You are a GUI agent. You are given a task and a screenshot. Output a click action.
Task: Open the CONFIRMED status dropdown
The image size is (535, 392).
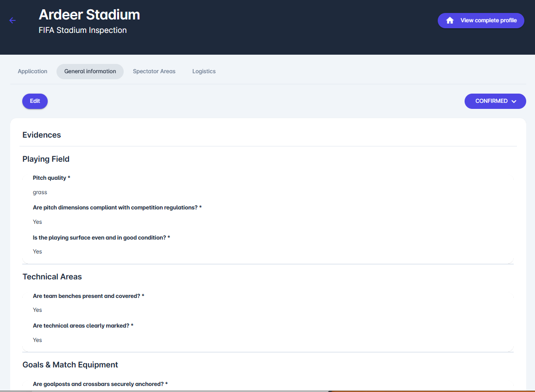[495, 101]
